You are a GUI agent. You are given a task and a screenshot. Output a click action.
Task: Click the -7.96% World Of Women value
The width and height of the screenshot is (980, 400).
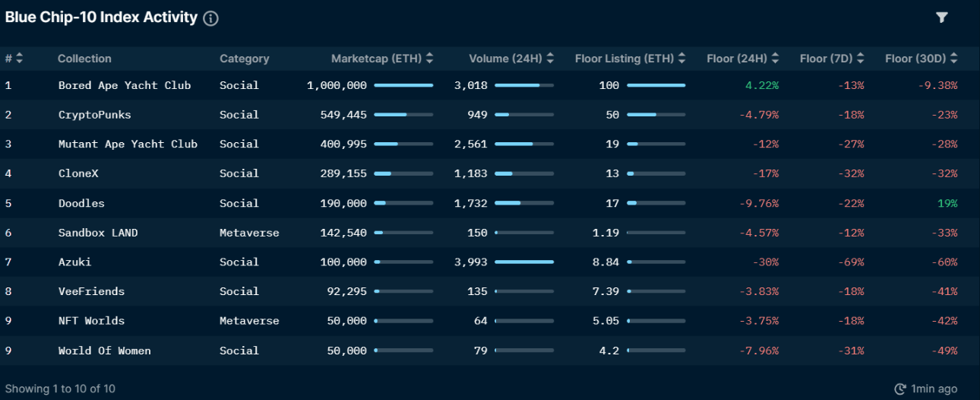point(759,351)
